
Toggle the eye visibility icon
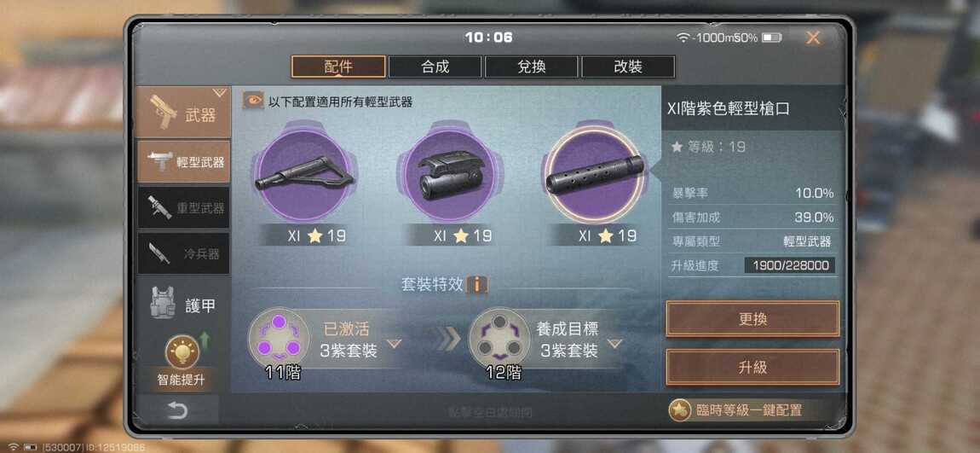[253, 101]
